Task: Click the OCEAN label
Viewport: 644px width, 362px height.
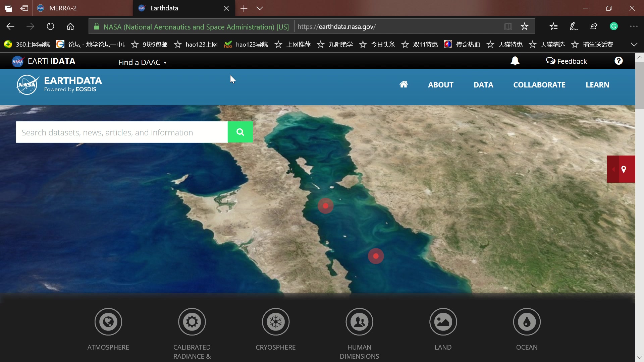Action: 527,347
